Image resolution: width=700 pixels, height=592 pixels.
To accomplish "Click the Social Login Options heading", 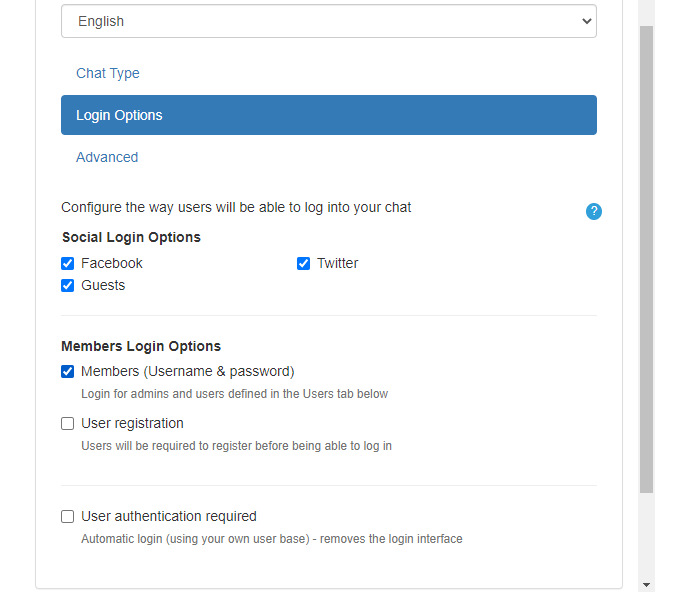I will point(131,238).
